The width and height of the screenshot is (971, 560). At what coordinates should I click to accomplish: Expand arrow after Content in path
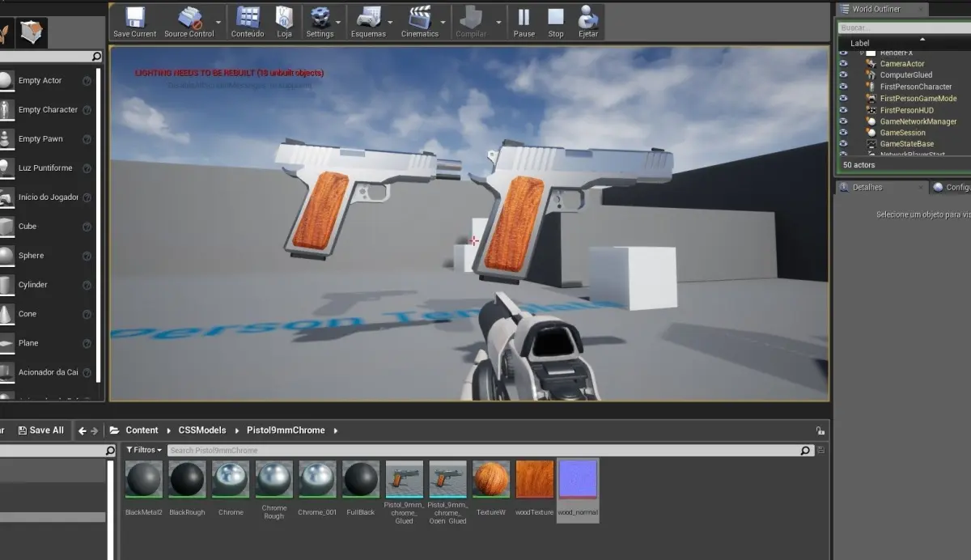(170, 431)
